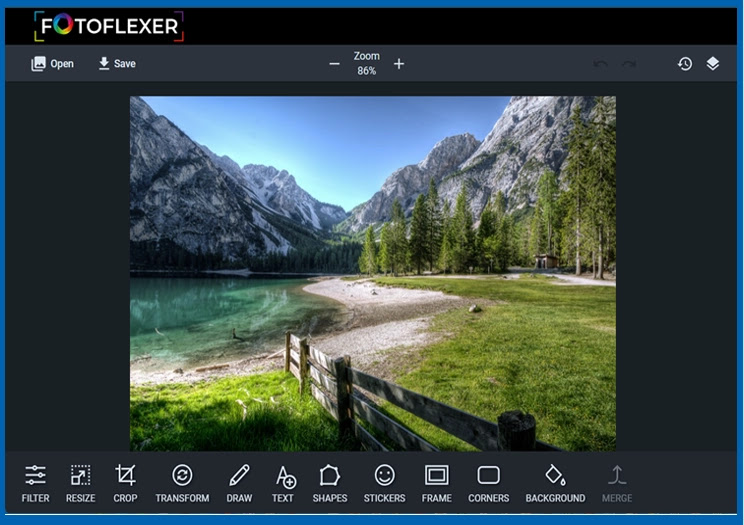The height and width of the screenshot is (525, 744).
Task: Add text with the Text tool
Action: [x=283, y=483]
